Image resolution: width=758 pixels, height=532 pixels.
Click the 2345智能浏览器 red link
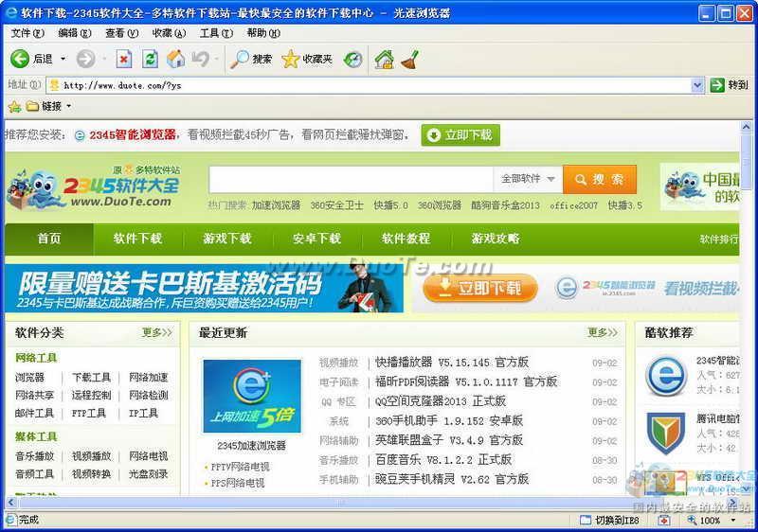pos(133,134)
